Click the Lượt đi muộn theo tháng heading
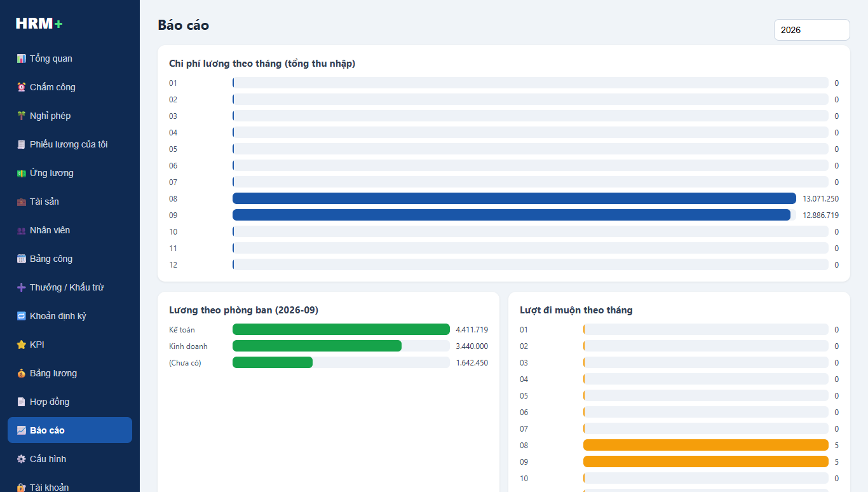 pos(576,310)
